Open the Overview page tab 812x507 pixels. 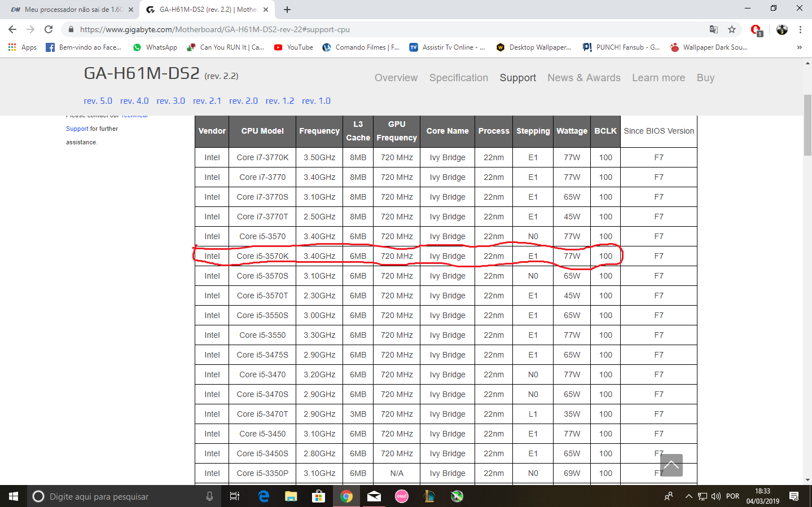coord(396,78)
